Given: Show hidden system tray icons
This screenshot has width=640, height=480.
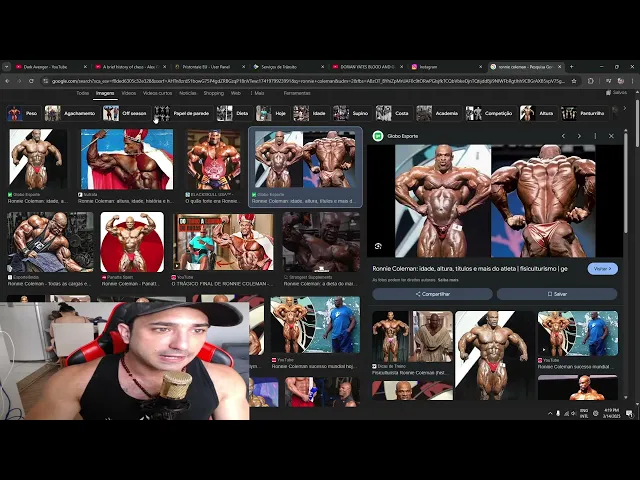Looking at the screenshot, I should [x=550, y=413].
